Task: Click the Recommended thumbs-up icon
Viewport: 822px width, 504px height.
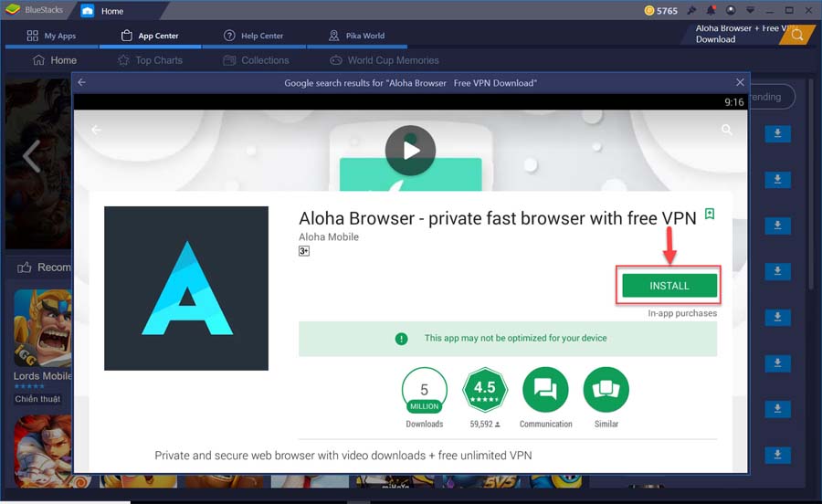Action: 24,268
